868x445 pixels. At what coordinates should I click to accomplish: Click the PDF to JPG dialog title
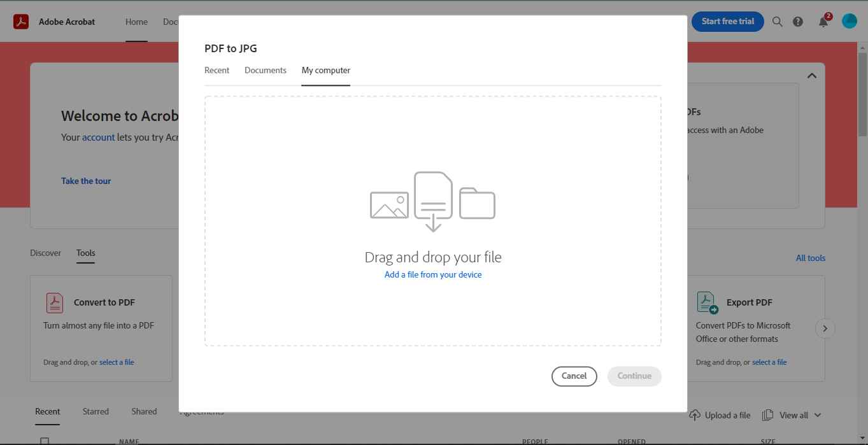click(231, 48)
